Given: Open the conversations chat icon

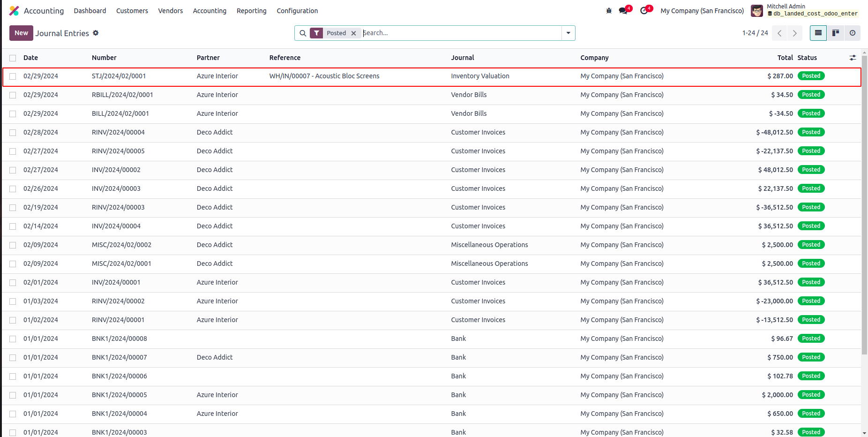Looking at the screenshot, I should coord(623,11).
